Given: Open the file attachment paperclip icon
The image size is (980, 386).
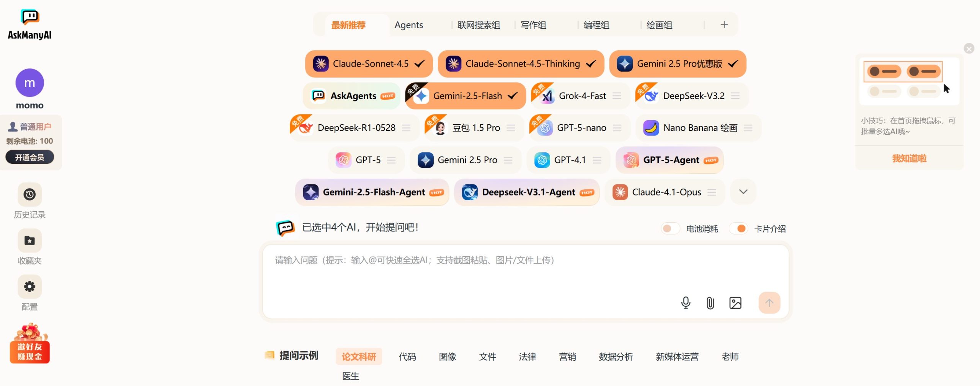Looking at the screenshot, I should tap(710, 303).
